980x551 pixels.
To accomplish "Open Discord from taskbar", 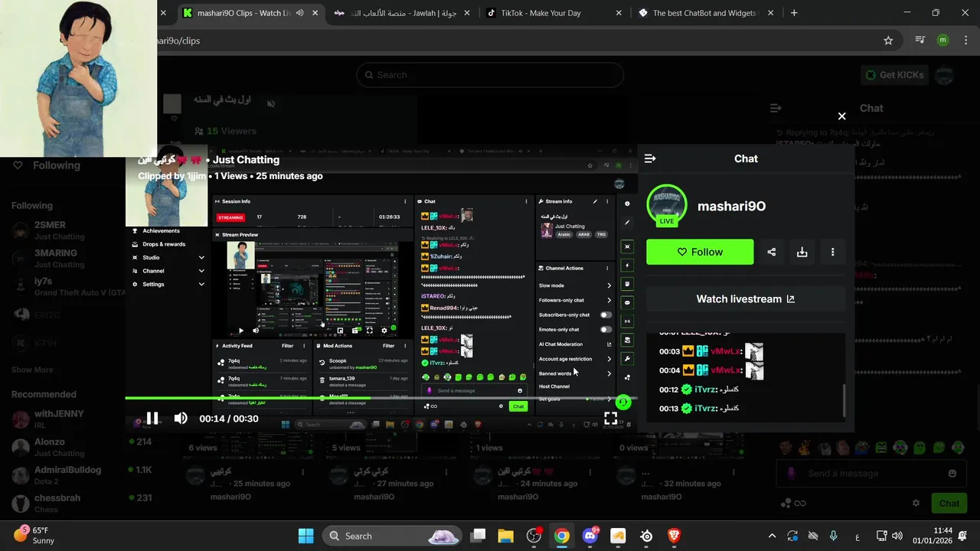I will pyautogui.click(x=590, y=536).
